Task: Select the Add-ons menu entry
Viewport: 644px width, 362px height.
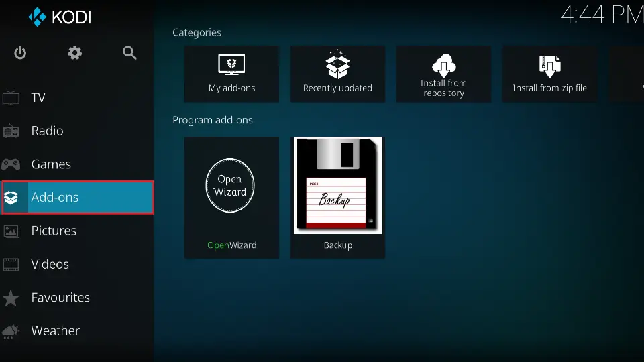Action: click(78, 197)
